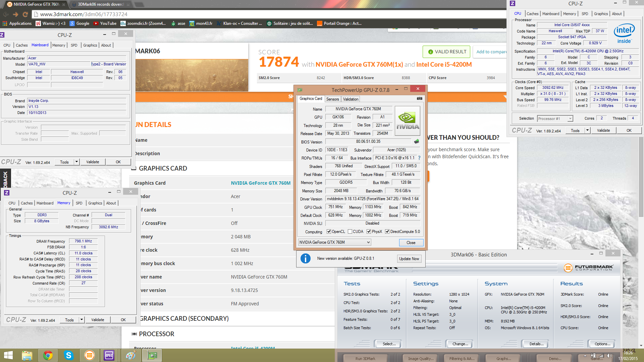Click the Chrome forward arrow
This screenshot has width=644, height=362.
[15, 14]
